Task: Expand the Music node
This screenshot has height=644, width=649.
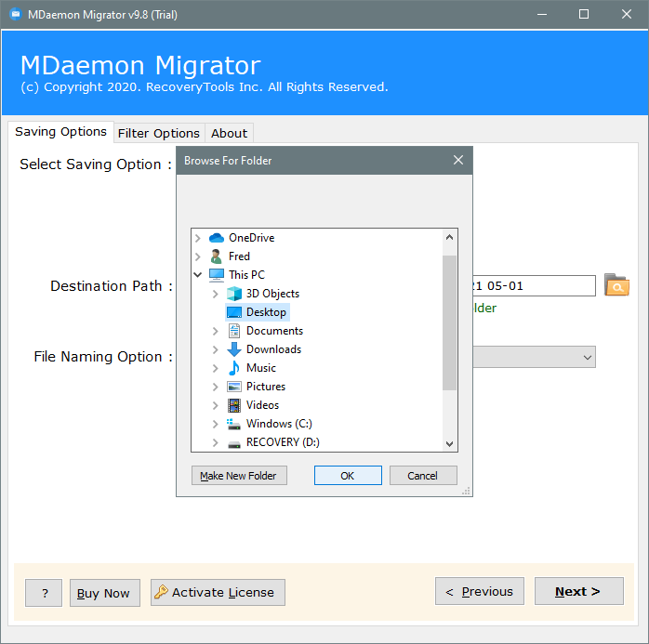Action: pos(215,368)
